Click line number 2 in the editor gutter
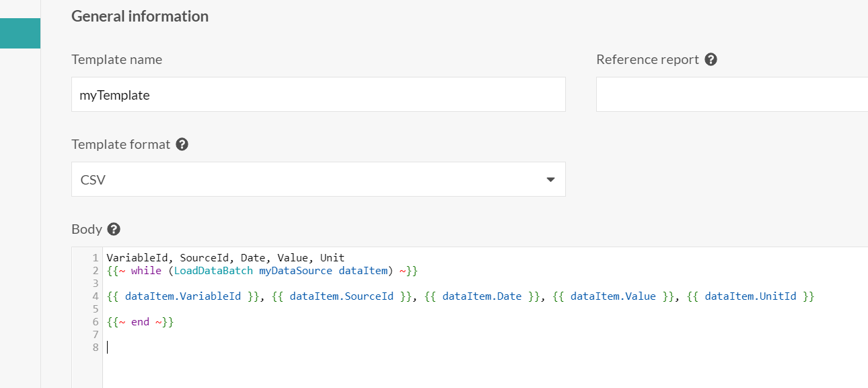This screenshot has height=388, width=868. [96, 270]
